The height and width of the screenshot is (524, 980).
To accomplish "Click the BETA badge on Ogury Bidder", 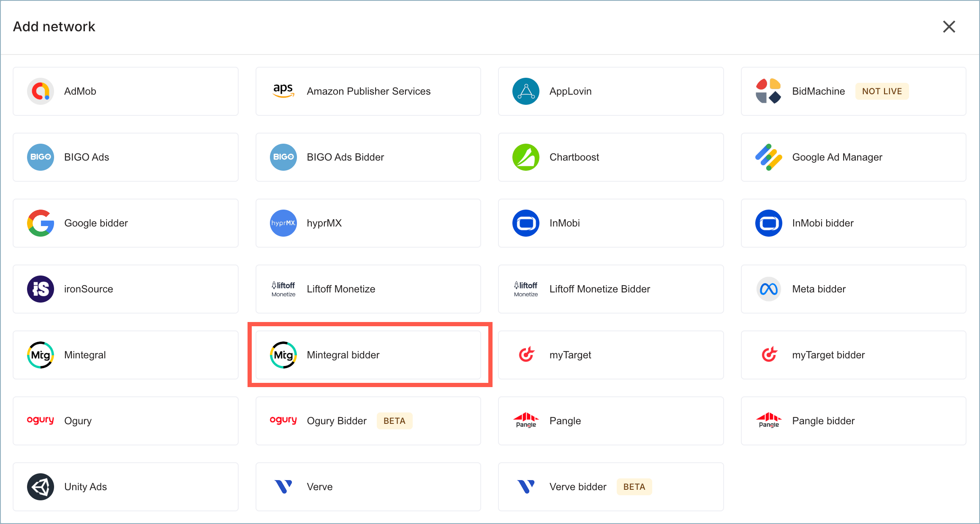I will pyautogui.click(x=395, y=421).
